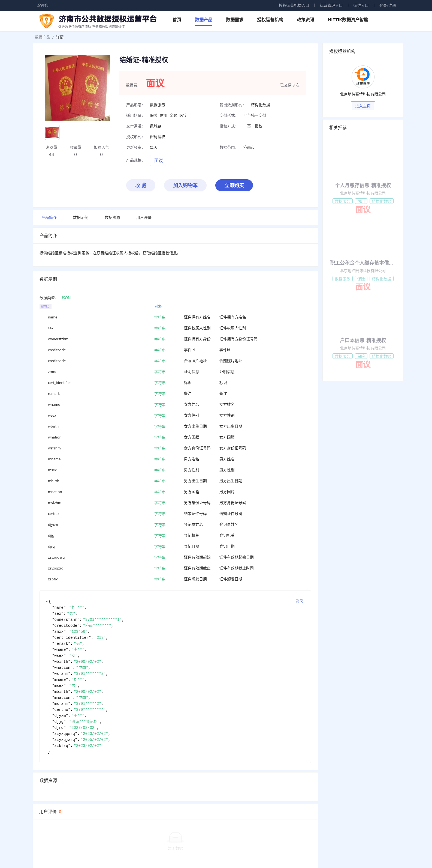The height and width of the screenshot is (868, 432).
Task: Click the "certno" key in the JSON
Action: pyautogui.click(x=61, y=710)
